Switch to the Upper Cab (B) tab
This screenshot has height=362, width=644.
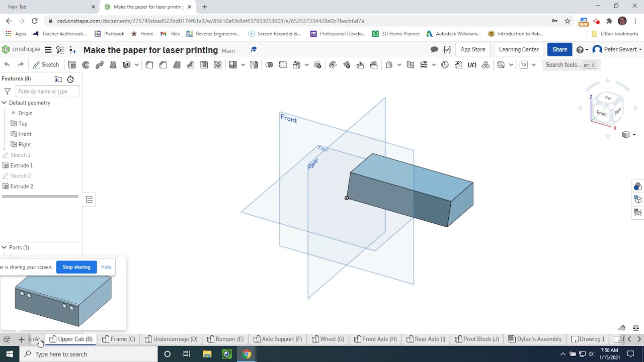click(x=71, y=339)
